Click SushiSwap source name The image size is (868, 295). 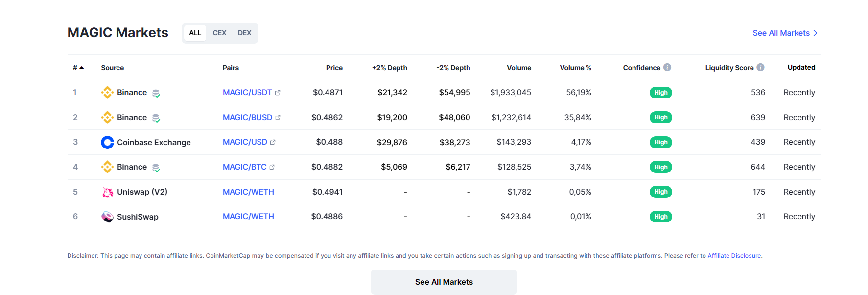(138, 217)
